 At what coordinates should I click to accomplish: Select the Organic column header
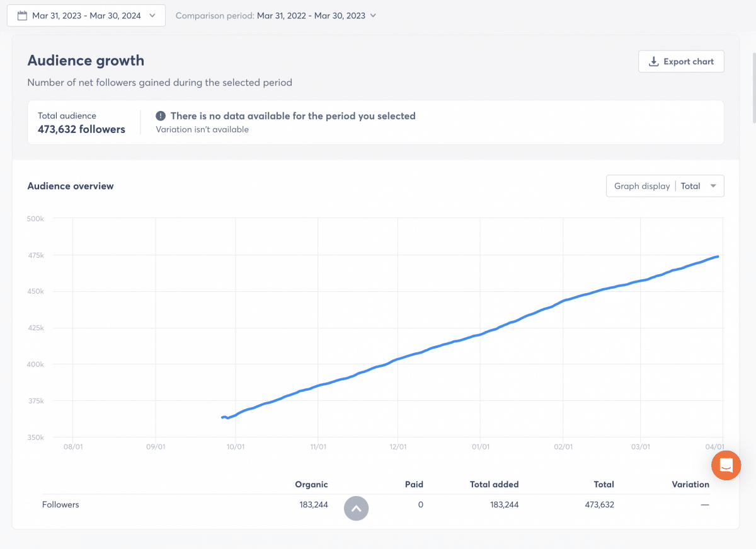(x=311, y=485)
